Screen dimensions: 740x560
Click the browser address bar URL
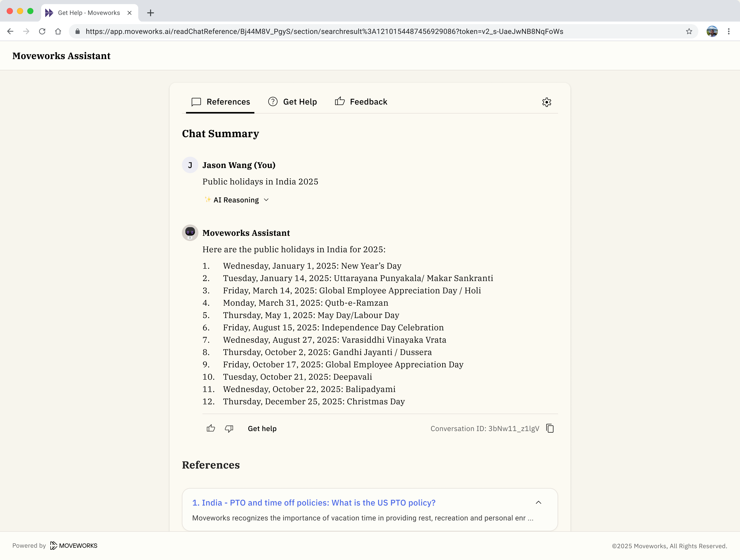pyautogui.click(x=324, y=31)
